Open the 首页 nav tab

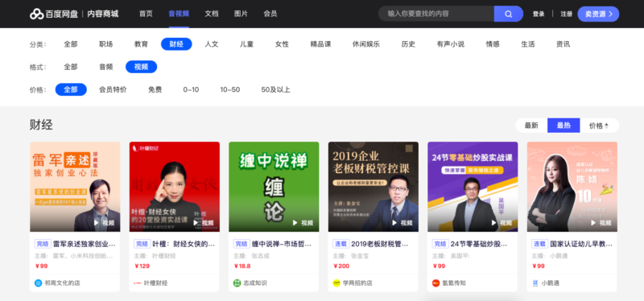point(146,14)
